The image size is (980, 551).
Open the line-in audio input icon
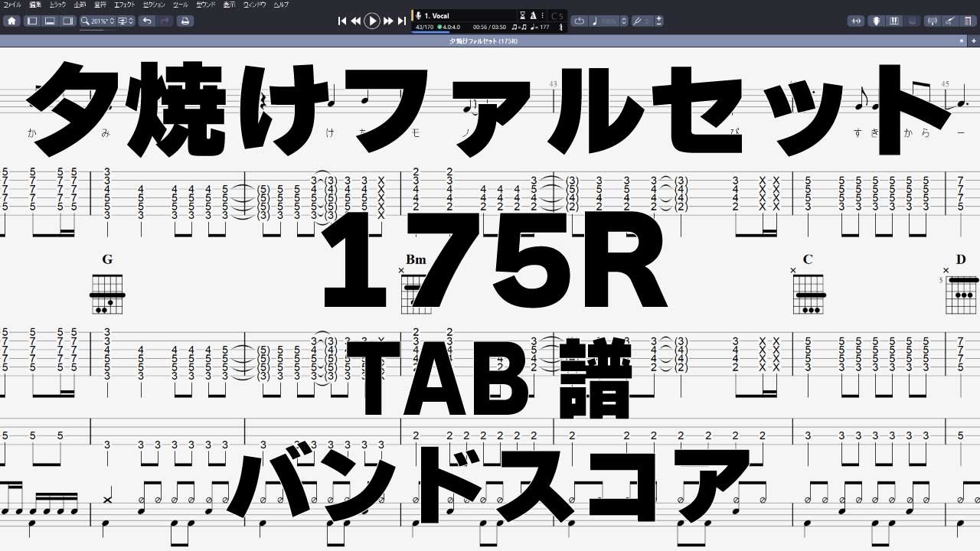pos(855,21)
